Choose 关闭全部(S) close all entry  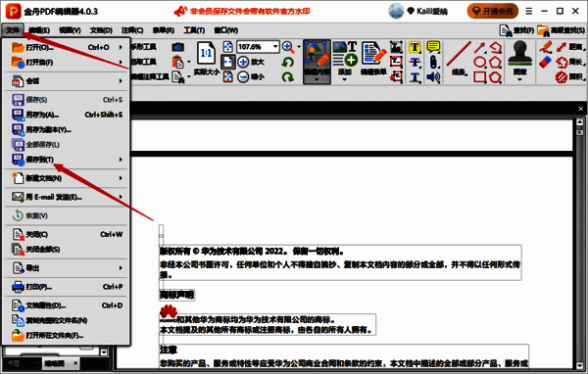point(67,250)
